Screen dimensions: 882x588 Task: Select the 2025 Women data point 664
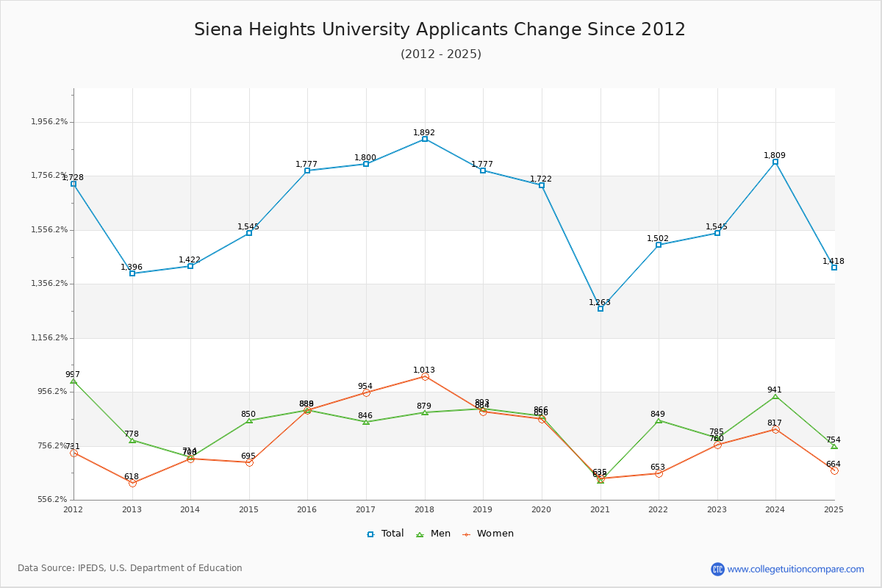(x=834, y=470)
